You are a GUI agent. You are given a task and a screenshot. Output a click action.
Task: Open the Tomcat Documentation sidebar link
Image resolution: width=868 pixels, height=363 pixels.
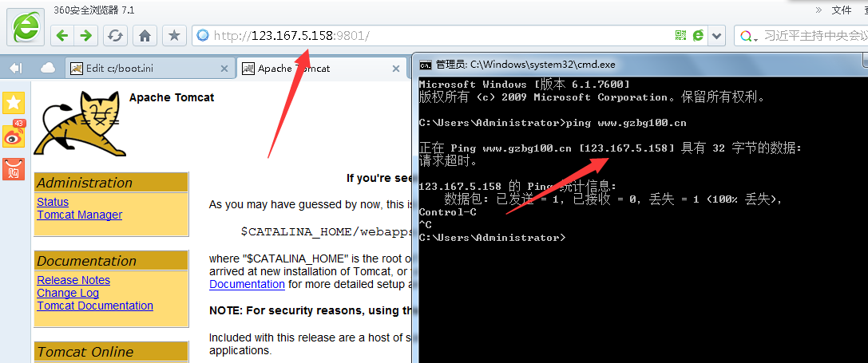point(95,306)
